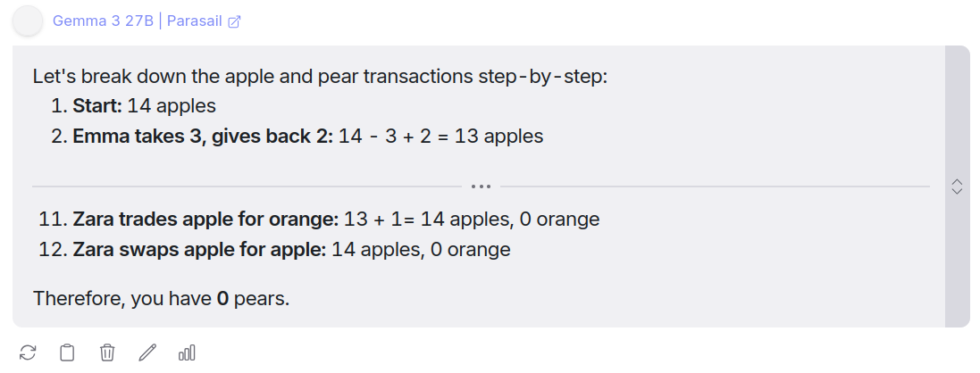Click the result '13 + 1= 14 apples, 0 orange'
The width and height of the screenshot is (980, 373).
point(472,220)
